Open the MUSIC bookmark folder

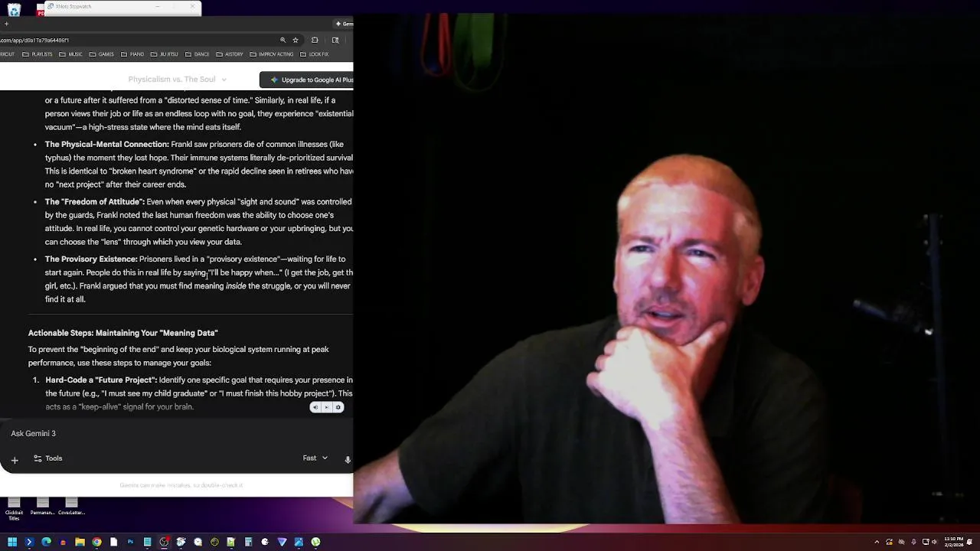tap(71, 54)
